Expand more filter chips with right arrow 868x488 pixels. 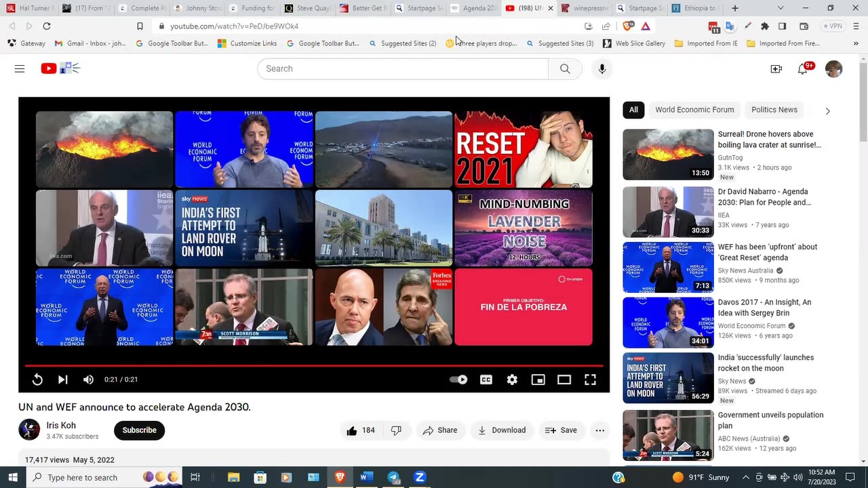(x=827, y=110)
